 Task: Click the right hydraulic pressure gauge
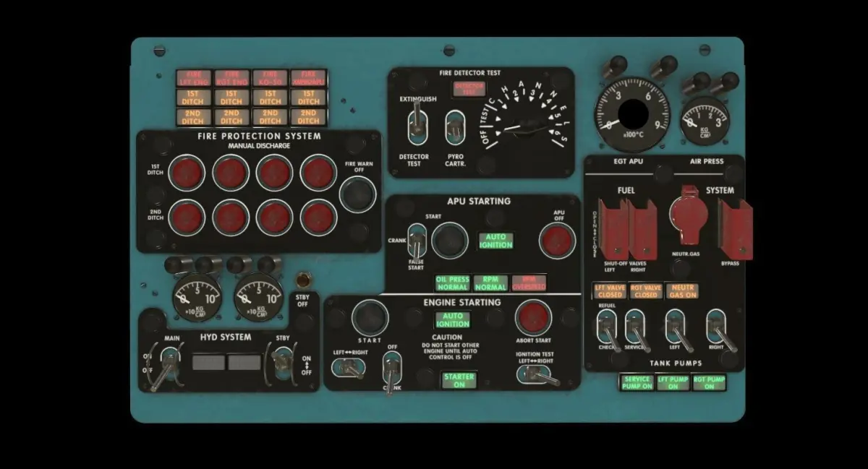click(x=258, y=296)
